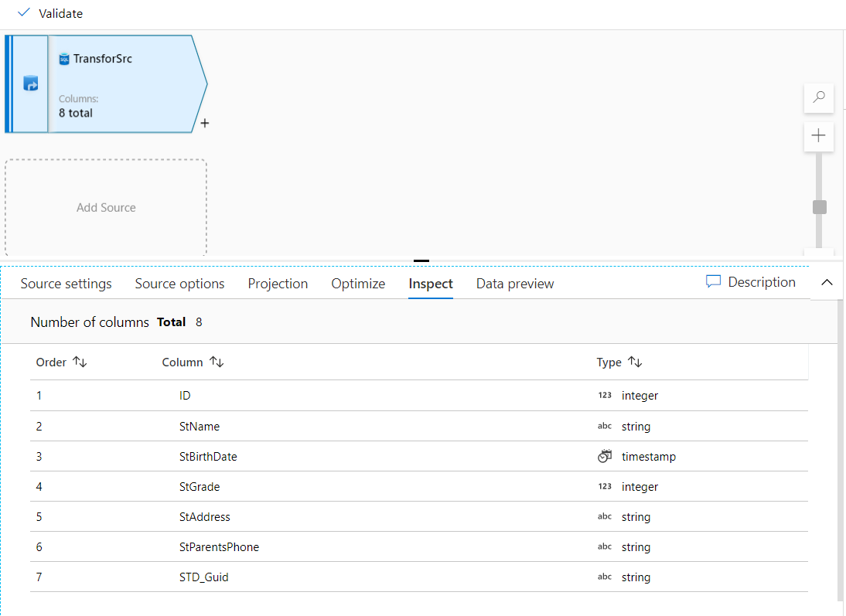
Task: Click the canvas zoom slider handle
Action: [x=820, y=207]
